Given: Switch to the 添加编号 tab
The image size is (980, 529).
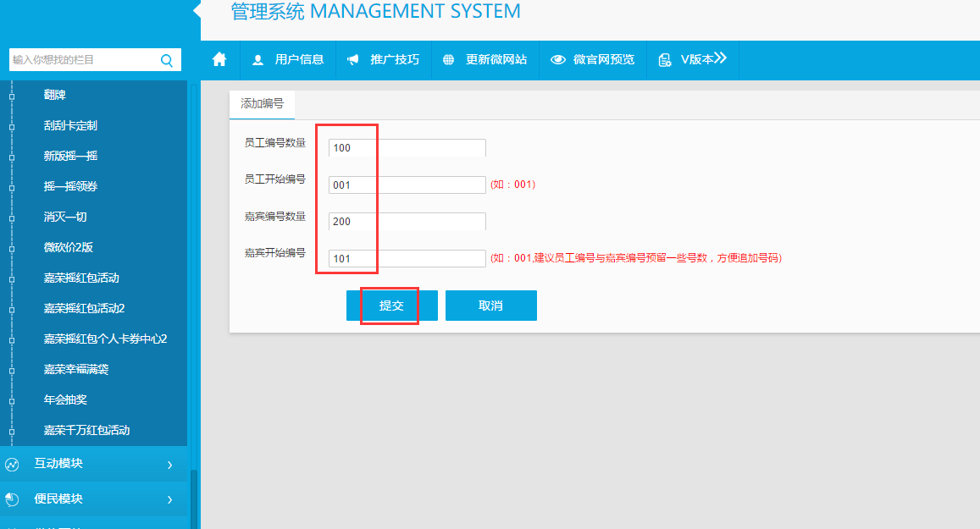Looking at the screenshot, I should click(x=262, y=103).
